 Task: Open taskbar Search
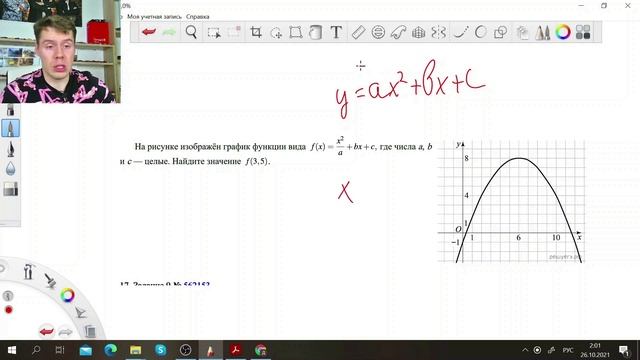click(x=36, y=350)
